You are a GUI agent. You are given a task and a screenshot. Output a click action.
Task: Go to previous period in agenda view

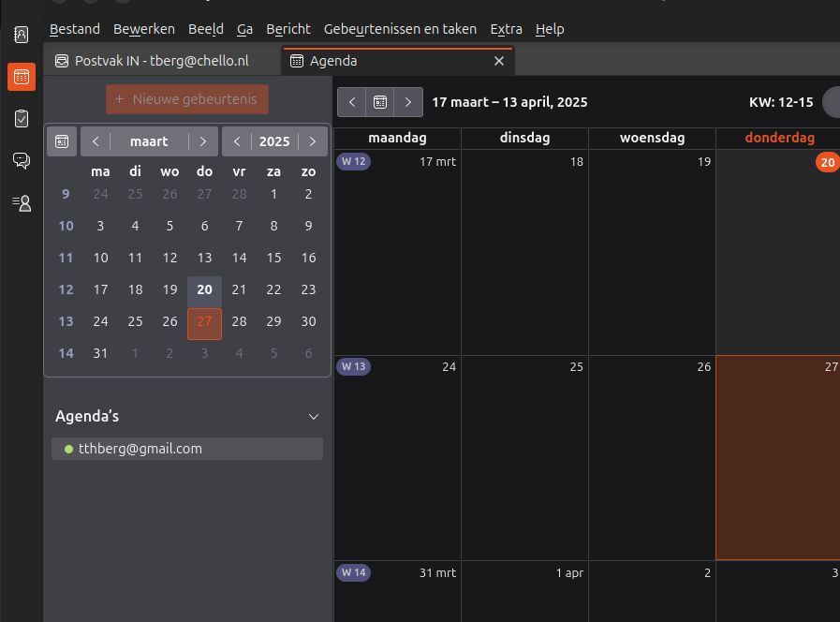352,102
